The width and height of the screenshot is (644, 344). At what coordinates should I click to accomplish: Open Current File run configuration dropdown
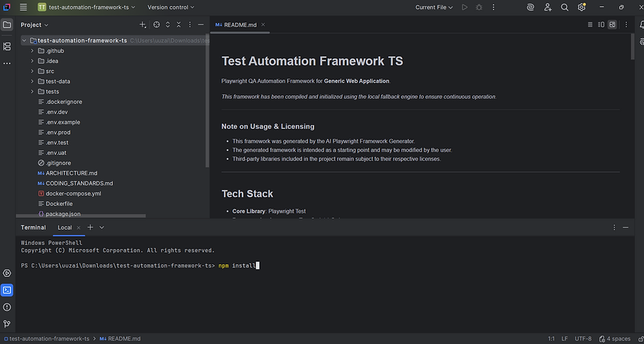(x=434, y=7)
